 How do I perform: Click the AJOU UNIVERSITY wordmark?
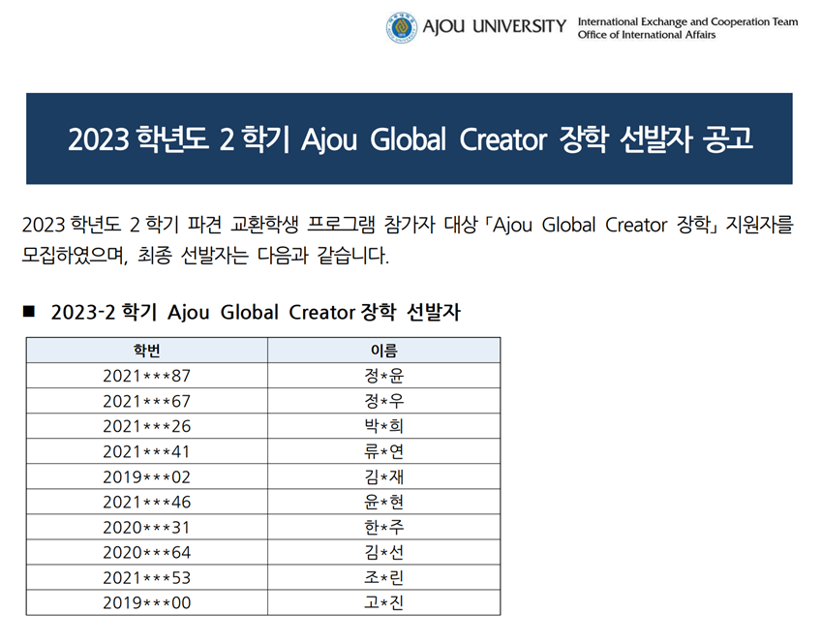(495, 26)
